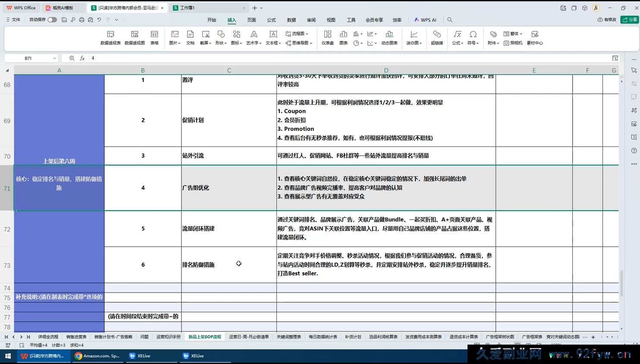Open the Name Box dropdown

[x=54, y=58]
